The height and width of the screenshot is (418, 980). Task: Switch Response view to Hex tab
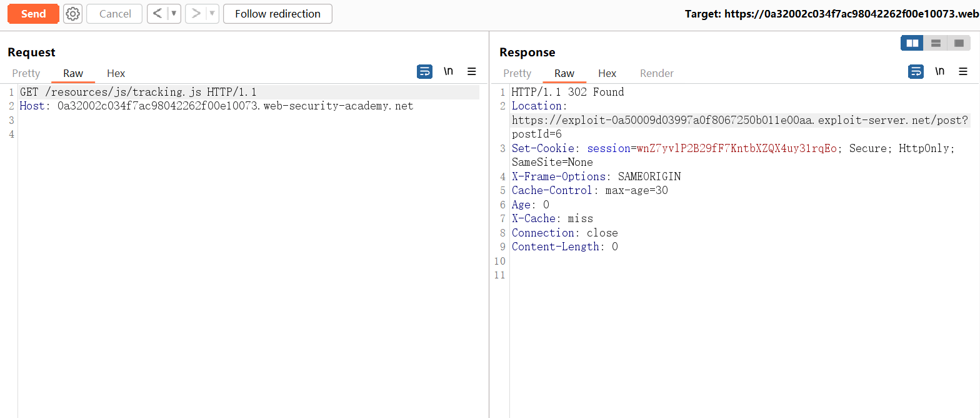607,73
